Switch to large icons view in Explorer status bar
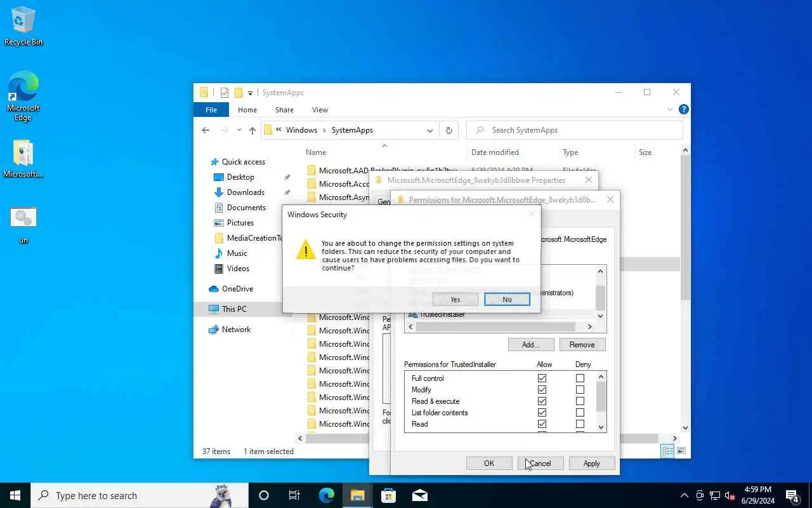Viewport: 812px width, 508px height. coord(681,451)
